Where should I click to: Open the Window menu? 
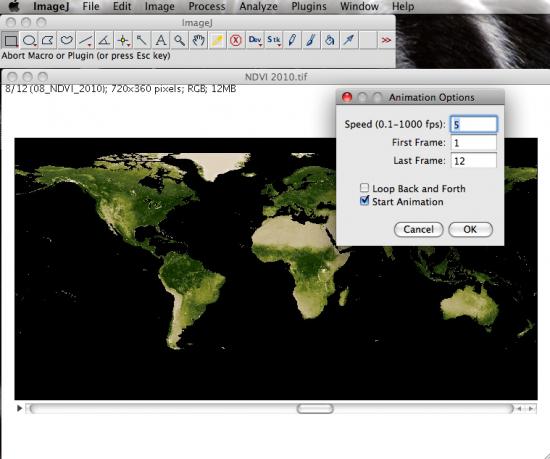pos(359,6)
